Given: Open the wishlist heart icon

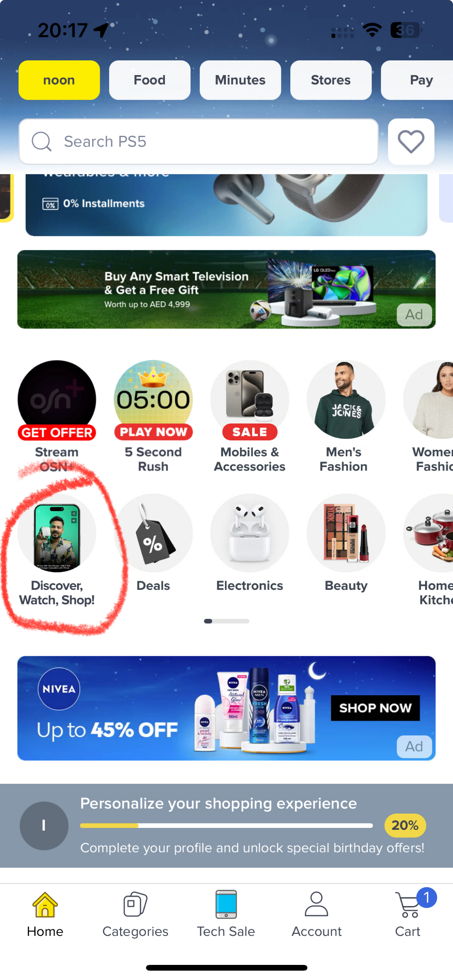Looking at the screenshot, I should click(411, 142).
